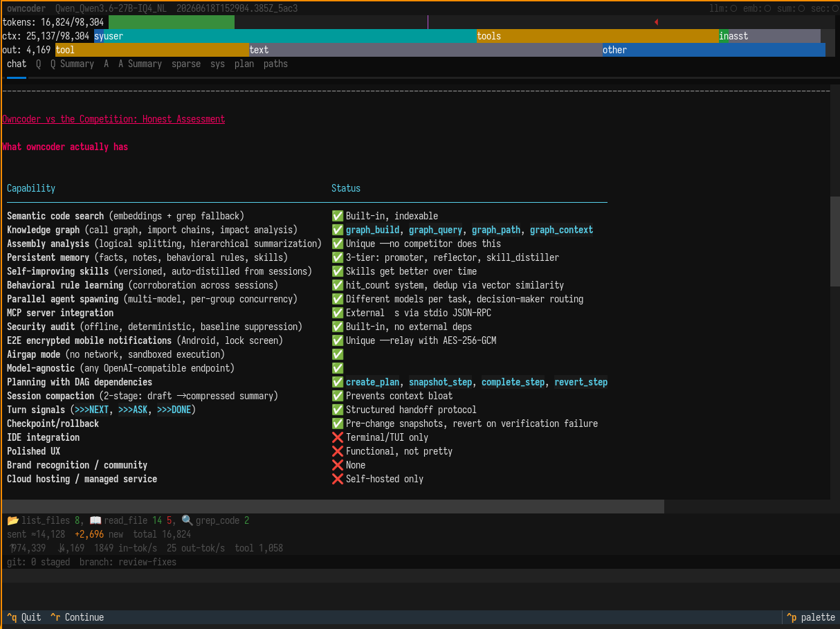
Task: Click the list_files folder icon
Action: [x=12, y=520]
